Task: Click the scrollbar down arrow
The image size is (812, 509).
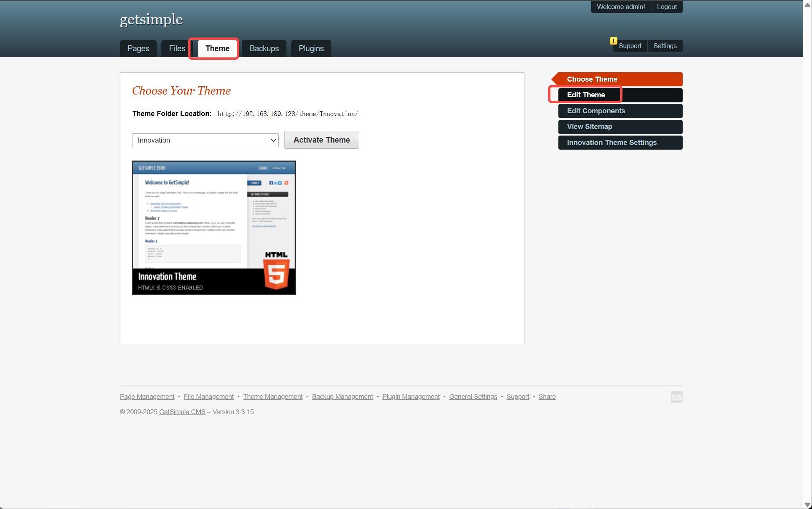Action: [x=807, y=505]
